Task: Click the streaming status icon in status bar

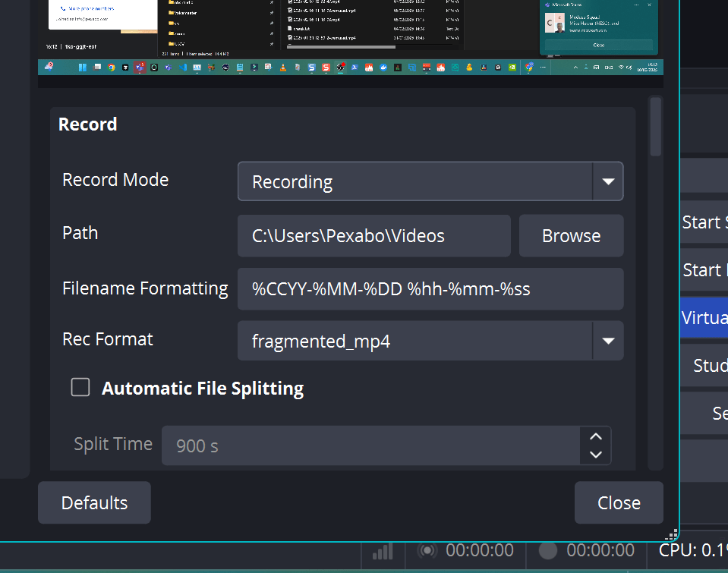Action: pos(427,551)
